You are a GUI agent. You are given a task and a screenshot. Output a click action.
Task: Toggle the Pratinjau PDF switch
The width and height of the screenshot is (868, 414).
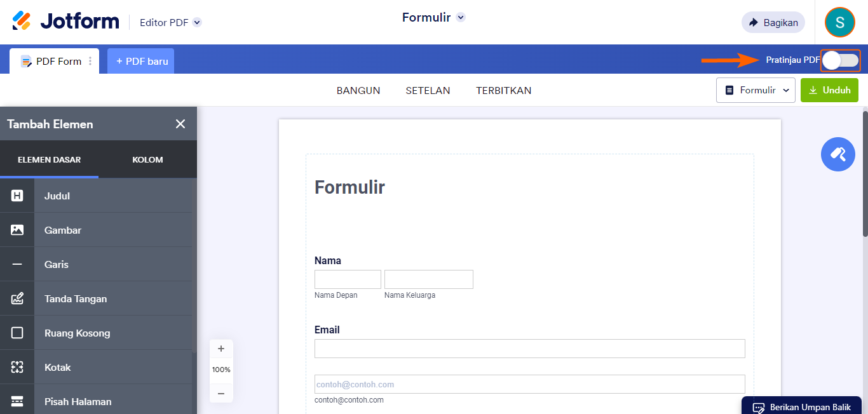pyautogui.click(x=840, y=60)
